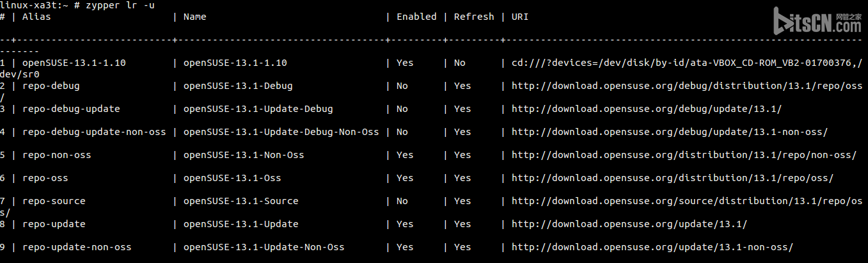Click name 'openSUSE-13.1-Source'
Screen dimensions: 868x263
coord(241,201)
